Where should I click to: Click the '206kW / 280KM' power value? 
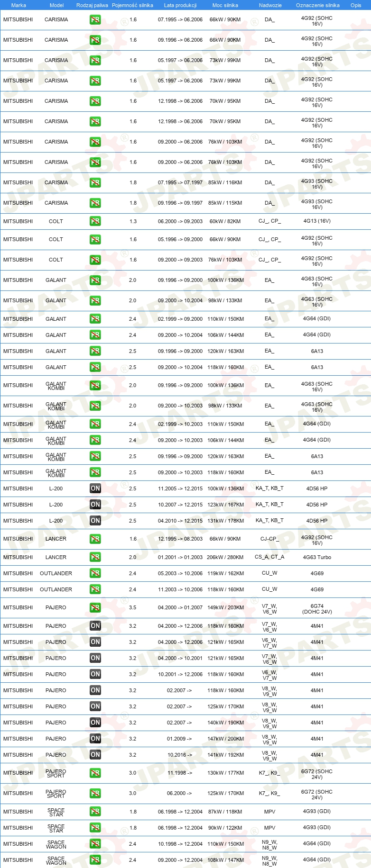225,557
